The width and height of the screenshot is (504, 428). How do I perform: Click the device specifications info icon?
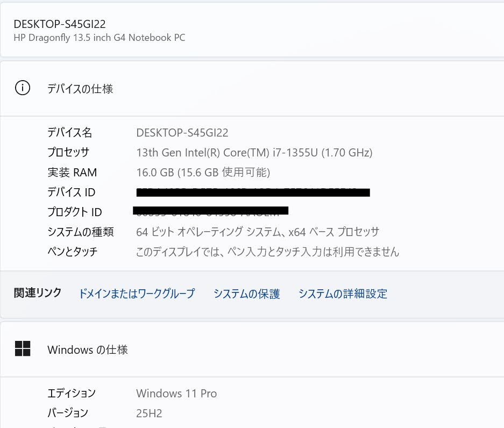click(23, 88)
